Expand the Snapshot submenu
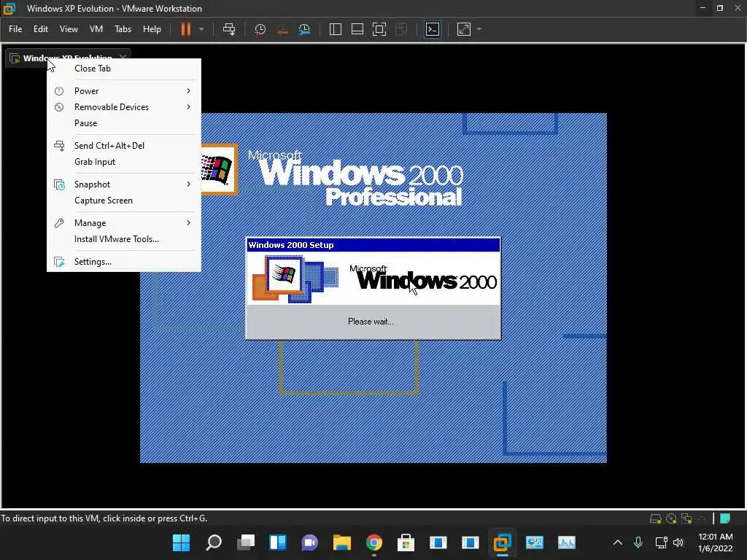747x560 pixels. 124,184
